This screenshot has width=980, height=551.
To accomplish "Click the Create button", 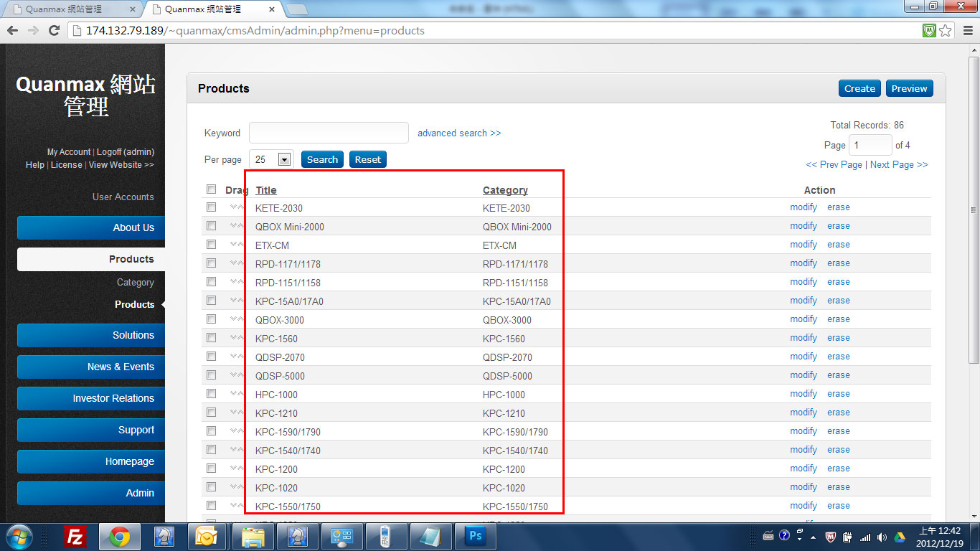I will pos(859,88).
